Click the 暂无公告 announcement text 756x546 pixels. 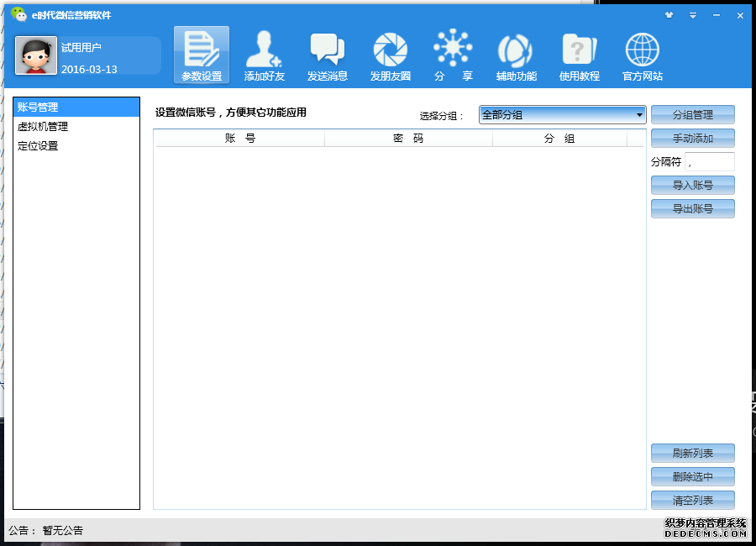pos(63,531)
